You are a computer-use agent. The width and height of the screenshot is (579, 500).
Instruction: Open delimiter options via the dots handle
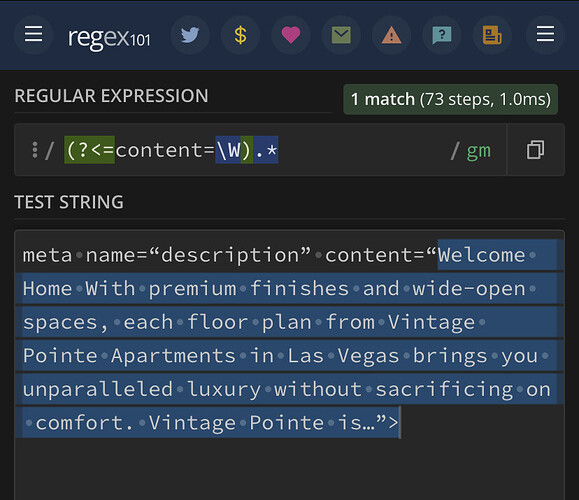point(35,150)
